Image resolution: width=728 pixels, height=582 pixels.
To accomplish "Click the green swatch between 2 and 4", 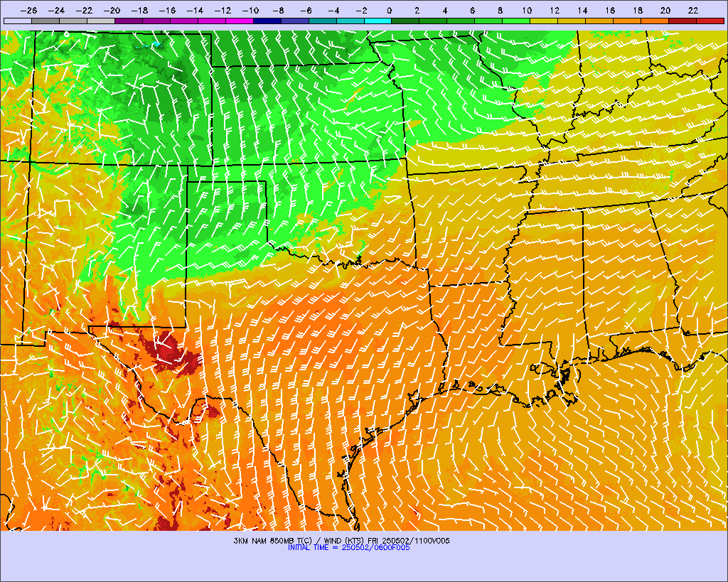I will coord(433,21).
